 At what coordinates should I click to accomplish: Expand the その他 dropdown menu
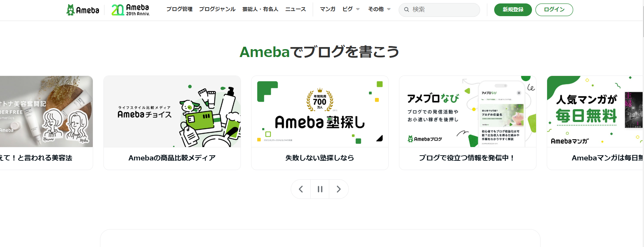pos(379,9)
